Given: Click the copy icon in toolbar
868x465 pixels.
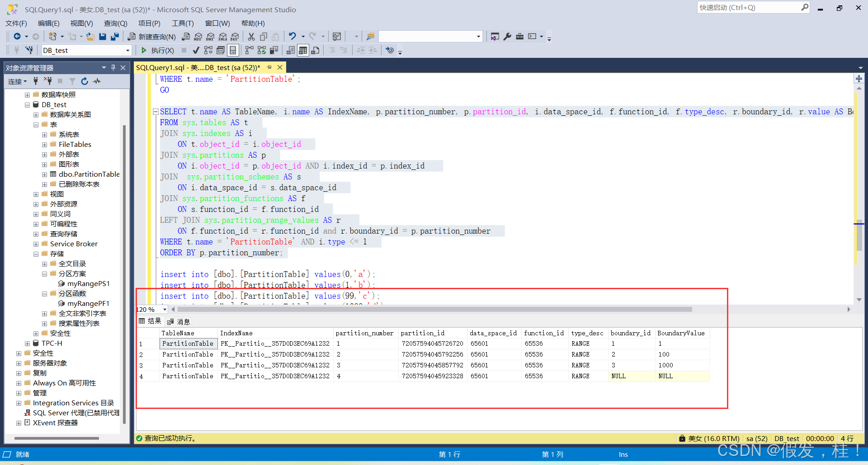Looking at the screenshot, I should pyautogui.click(x=264, y=37).
